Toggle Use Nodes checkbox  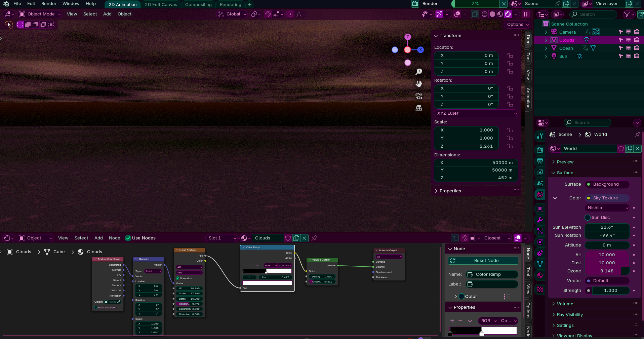128,238
